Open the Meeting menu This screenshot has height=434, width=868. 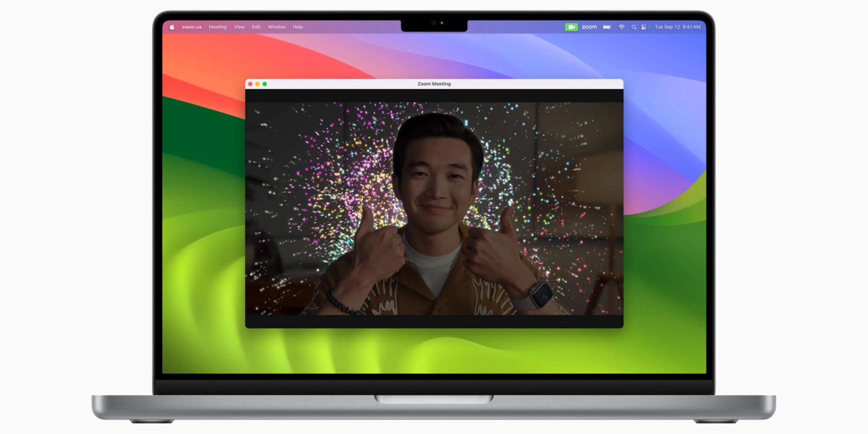[218, 27]
